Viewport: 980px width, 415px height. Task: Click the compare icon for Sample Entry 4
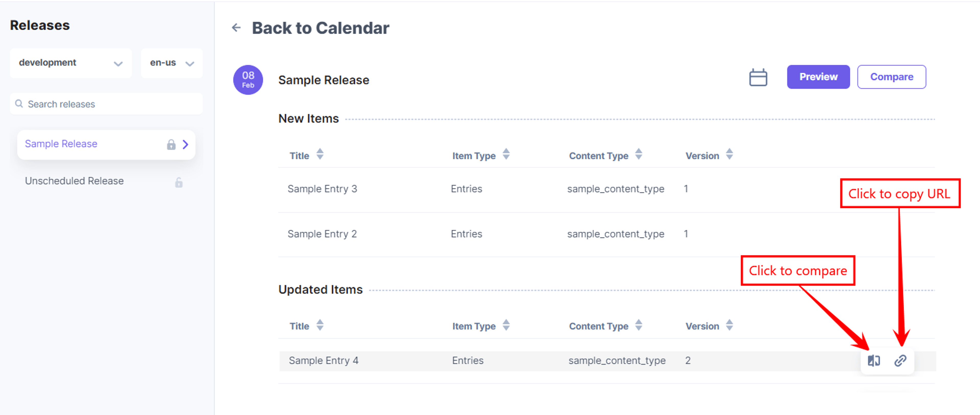[x=874, y=360]
